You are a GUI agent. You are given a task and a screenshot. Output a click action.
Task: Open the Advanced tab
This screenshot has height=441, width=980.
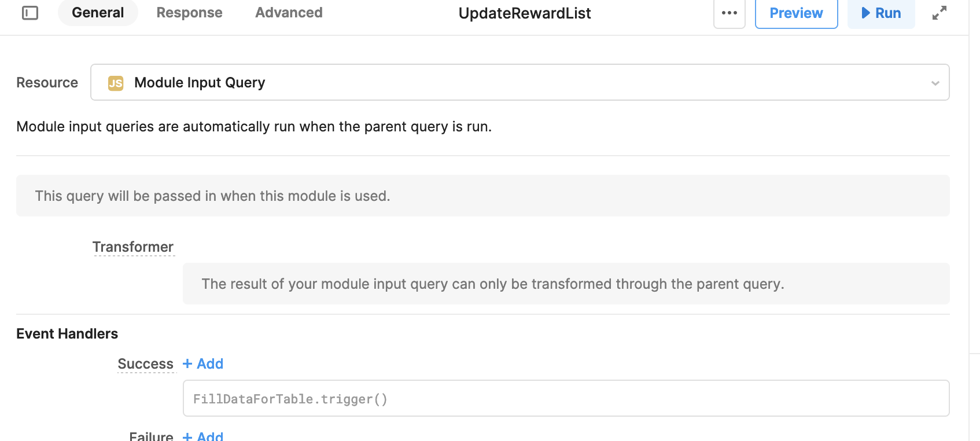(x=289, y=13)
